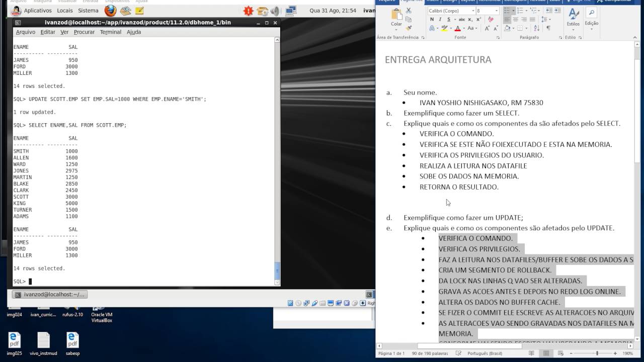
Task: Click the justify alignment icon
Action: pyautogui.click(x=532, y=19)
